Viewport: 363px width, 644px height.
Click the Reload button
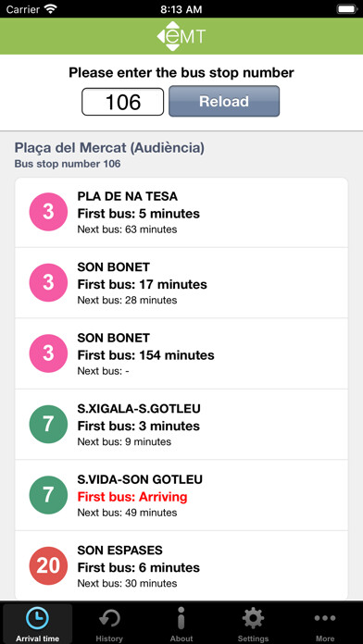[x=224, y=101]
